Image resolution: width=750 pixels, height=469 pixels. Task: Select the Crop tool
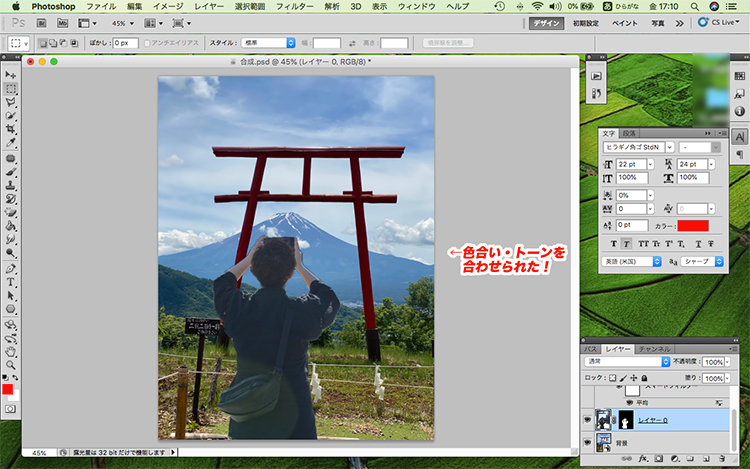click(11, 129)
